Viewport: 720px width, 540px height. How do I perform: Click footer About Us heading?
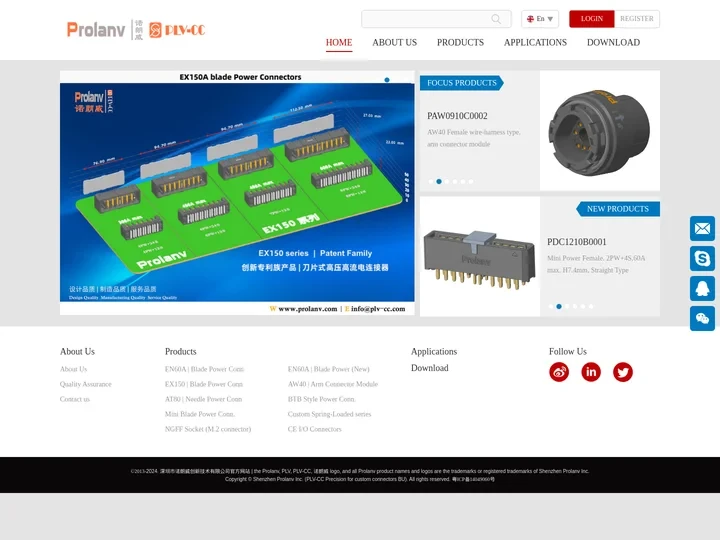(77, 352)
